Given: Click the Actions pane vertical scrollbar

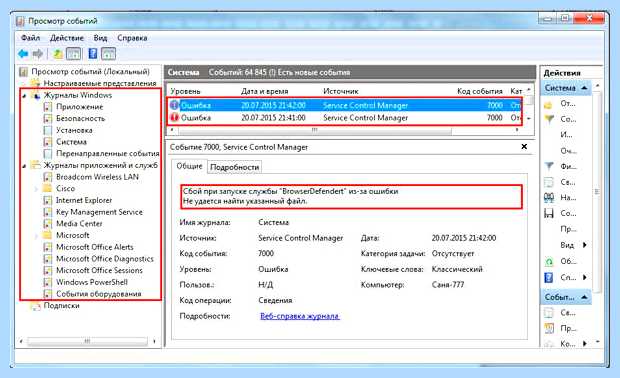Looking at the screenshot, I should 597,193.
